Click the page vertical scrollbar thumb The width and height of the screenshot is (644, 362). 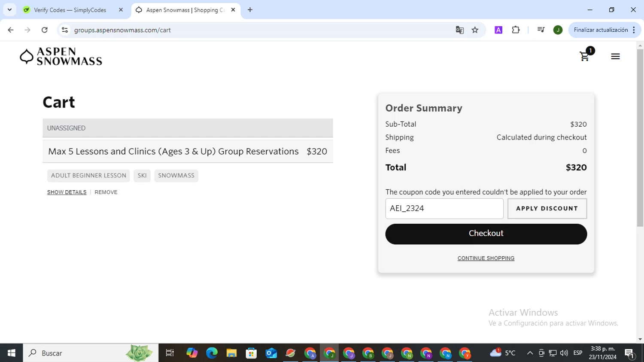click(x=640, y=137)
